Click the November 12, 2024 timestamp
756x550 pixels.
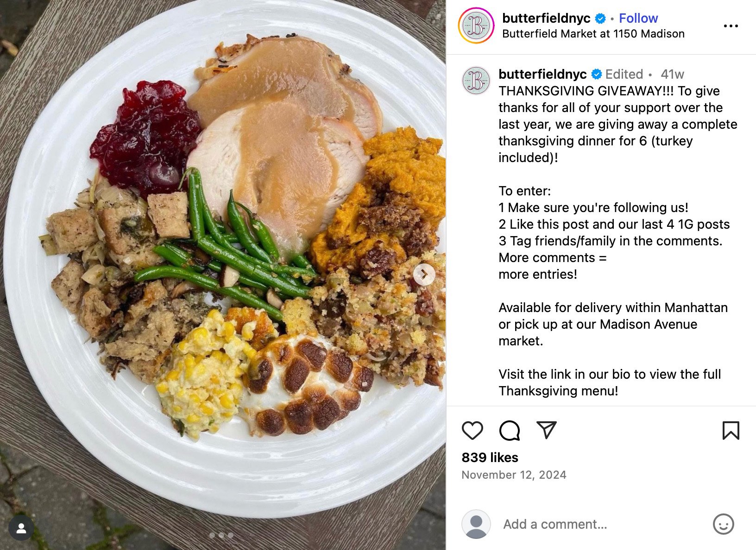[513, 475]
